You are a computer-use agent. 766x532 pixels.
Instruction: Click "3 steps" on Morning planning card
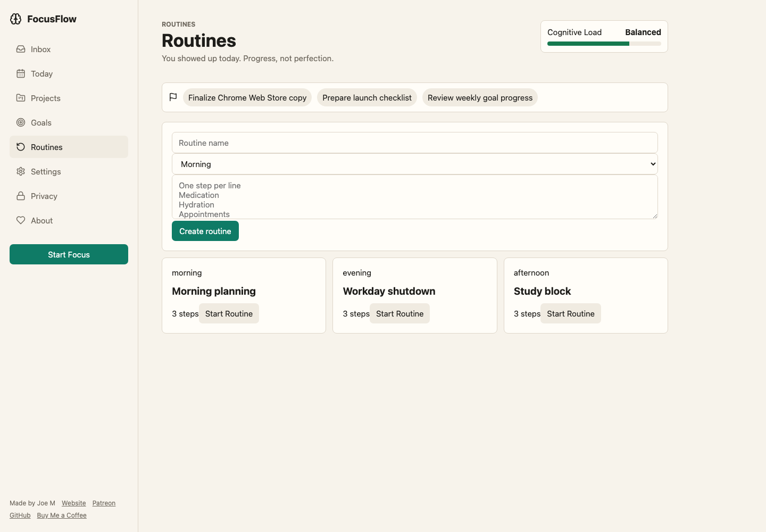click(185, 314)
